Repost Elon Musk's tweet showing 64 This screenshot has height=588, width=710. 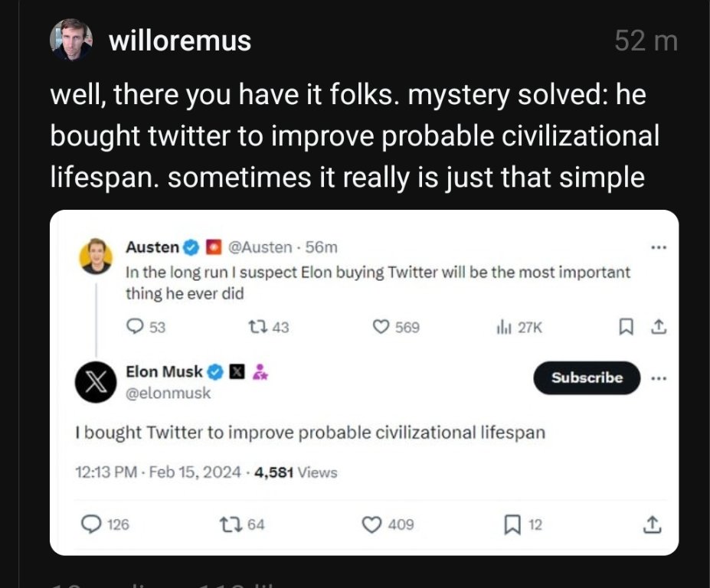click(227, 524)
